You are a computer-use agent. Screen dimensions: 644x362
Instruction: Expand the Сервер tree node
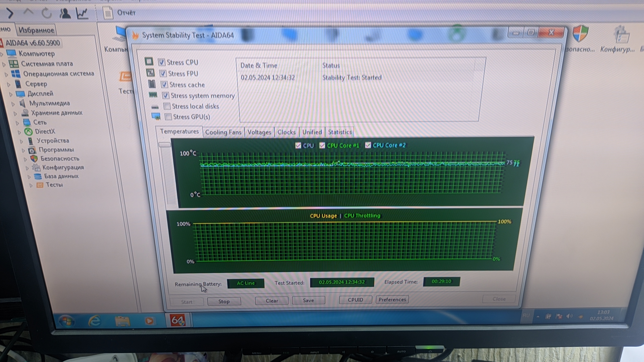[x=9, y=85]
